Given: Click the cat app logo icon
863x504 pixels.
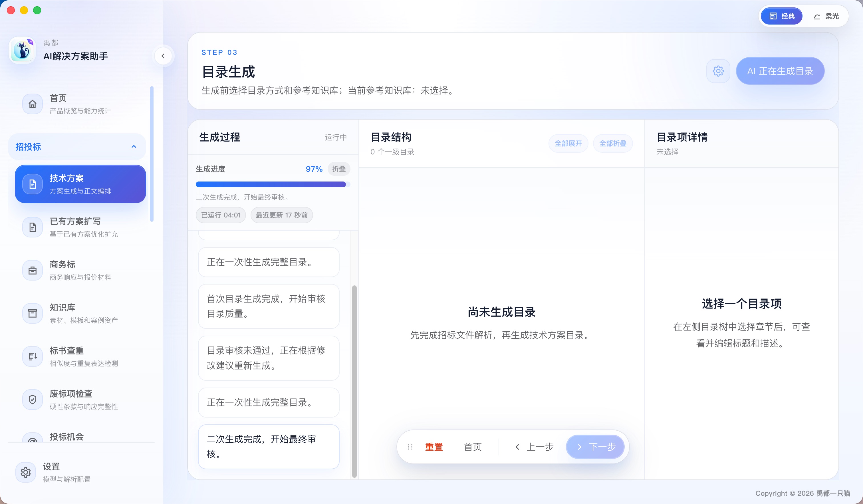Looking at the screenshot, I should tap(22, 50).
